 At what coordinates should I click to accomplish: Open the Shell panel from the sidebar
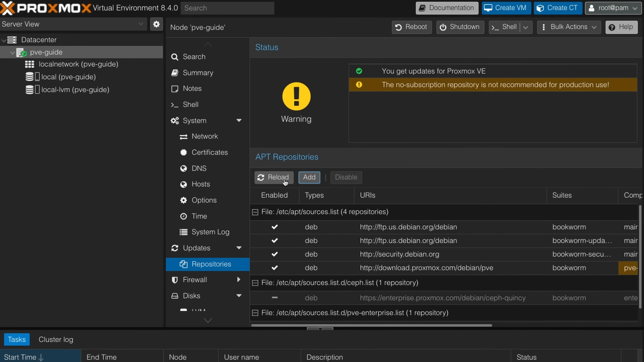[191, 104]
